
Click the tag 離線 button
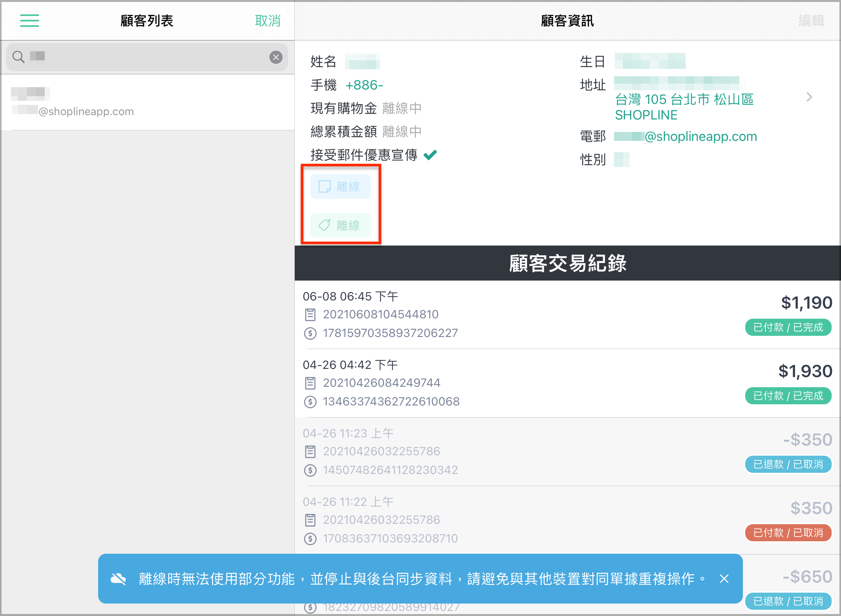(340, 225)
